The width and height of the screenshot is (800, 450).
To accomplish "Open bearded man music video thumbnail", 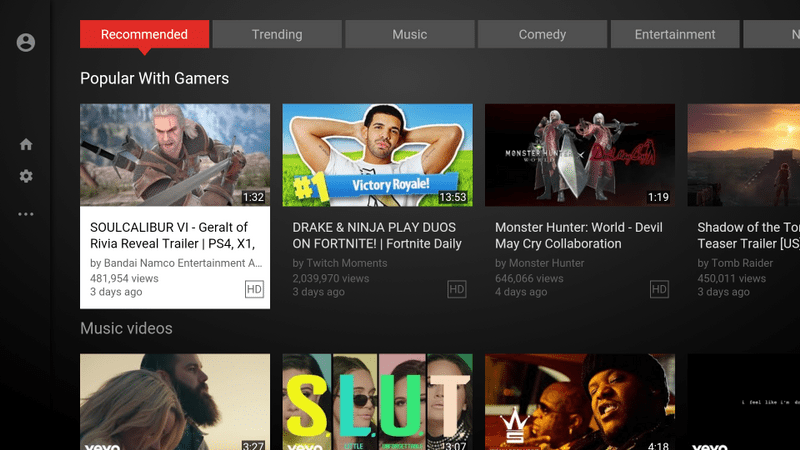I will point(175,402).
